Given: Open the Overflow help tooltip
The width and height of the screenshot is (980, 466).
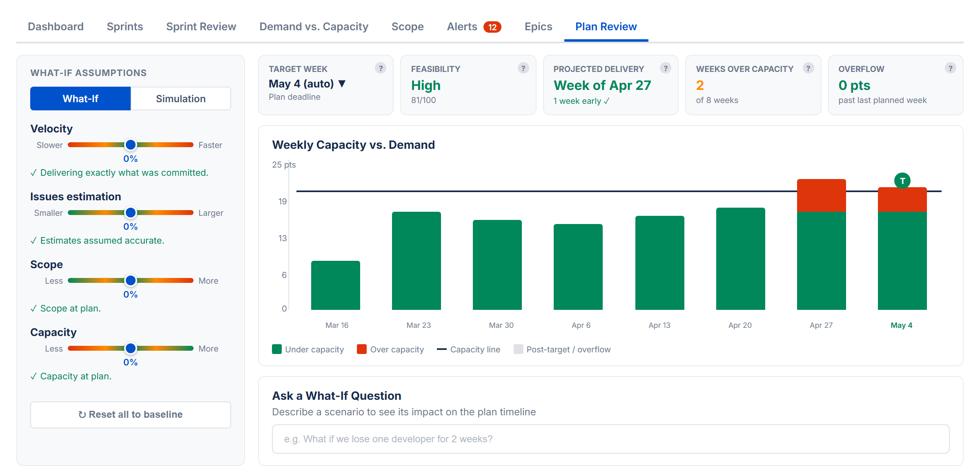Looking at the screenshot, I should coord(950,68).
